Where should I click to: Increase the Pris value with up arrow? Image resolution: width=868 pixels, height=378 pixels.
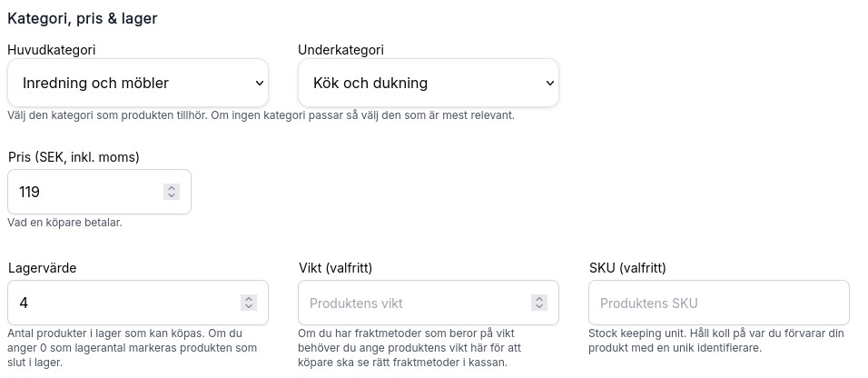(172, 188)
